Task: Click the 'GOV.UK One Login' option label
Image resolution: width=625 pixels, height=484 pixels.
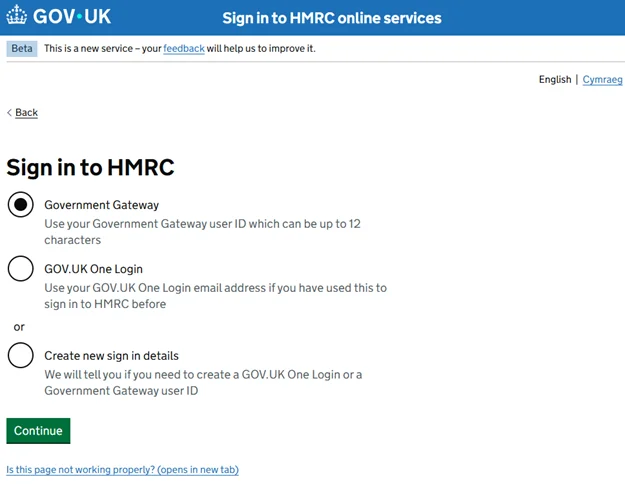Action: (93, 269)
